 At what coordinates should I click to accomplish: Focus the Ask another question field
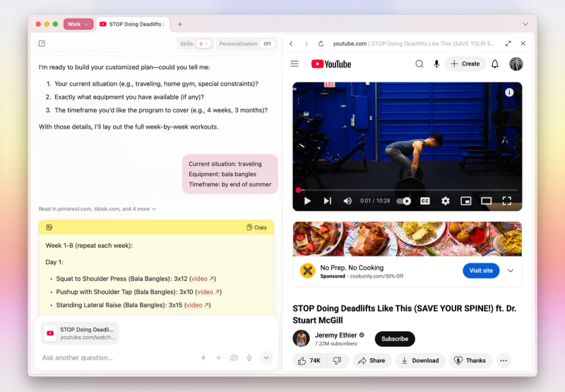(119, 358)
